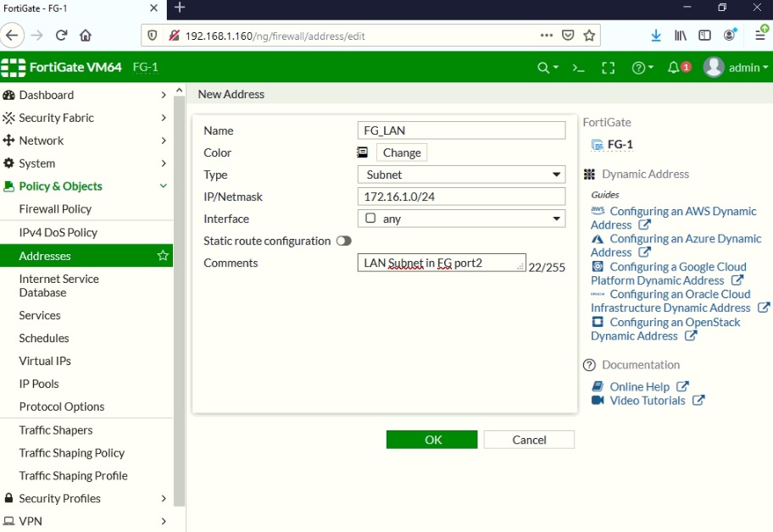Viewport: 773px width, 532px height.
Task: Open the CLI console icon
Action: tap(580, 67)
